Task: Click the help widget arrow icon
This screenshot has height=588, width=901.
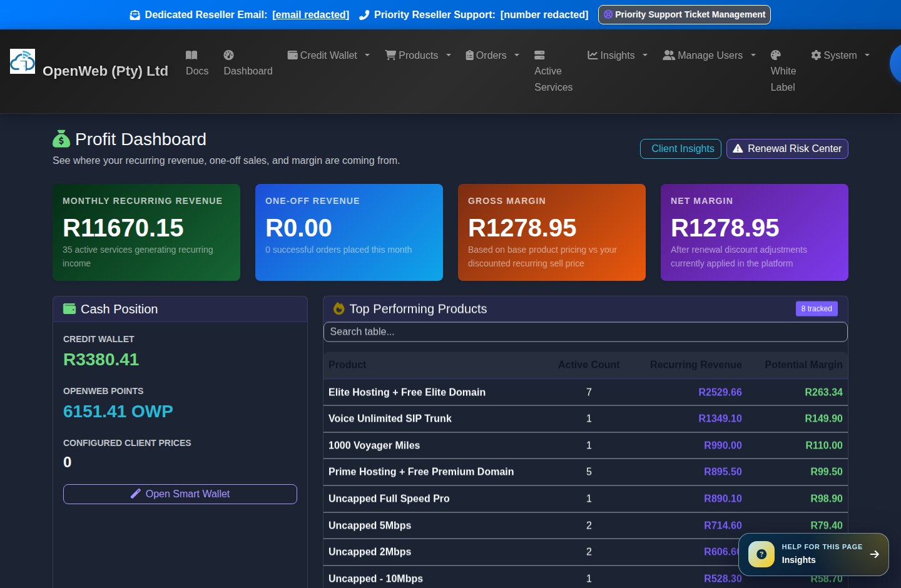Action: (875, 554)
